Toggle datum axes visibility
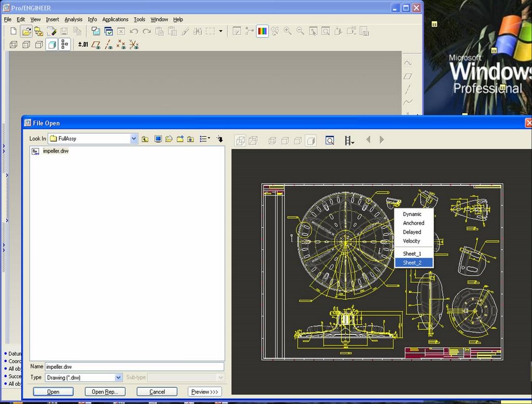 (109, 44)
